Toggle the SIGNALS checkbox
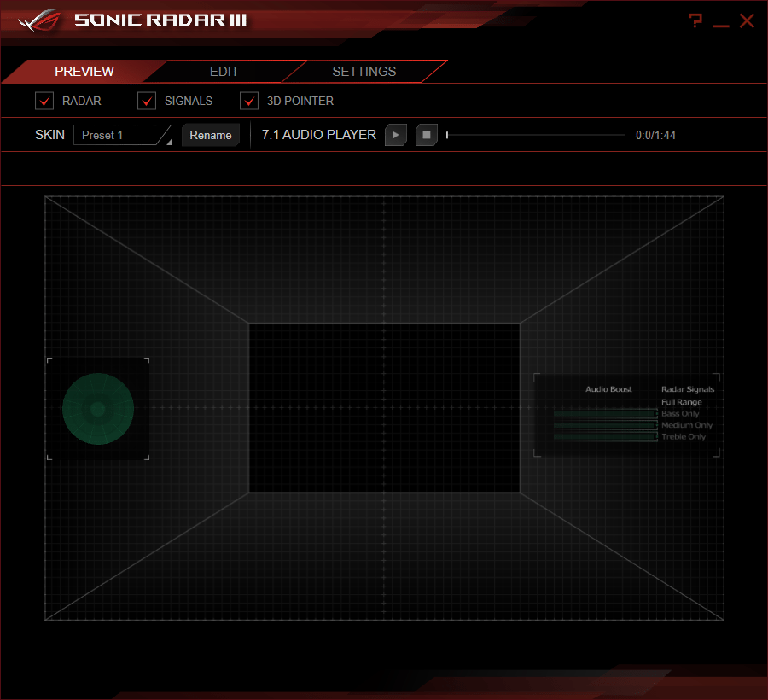This screenshot has height=700, width=768. tap(147, 101)
